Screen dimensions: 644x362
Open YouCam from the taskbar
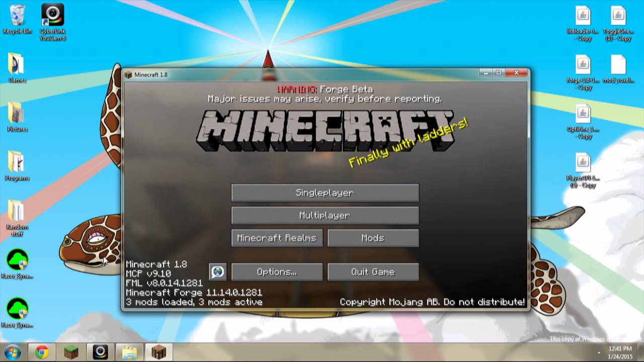(100, 352)
